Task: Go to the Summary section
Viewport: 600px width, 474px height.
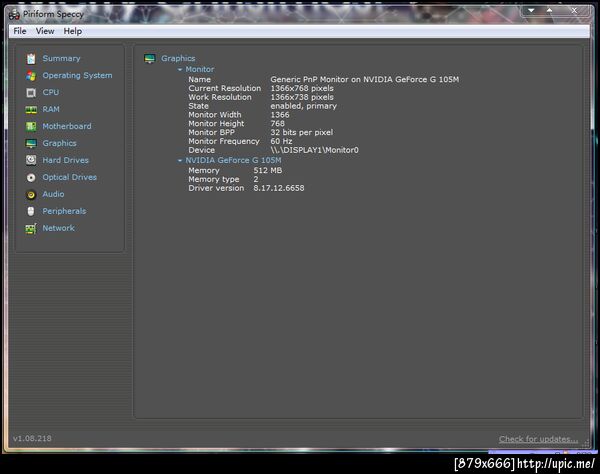Action: click(x=62, y=59)
